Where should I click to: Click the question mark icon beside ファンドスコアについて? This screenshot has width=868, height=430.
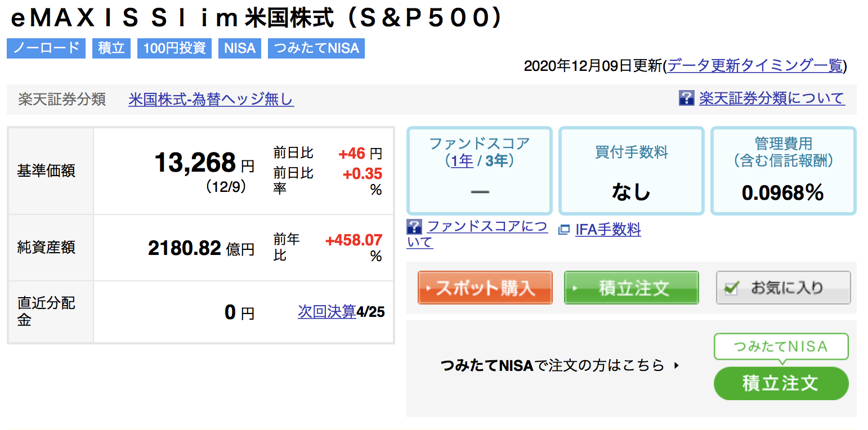click(414, 227)
